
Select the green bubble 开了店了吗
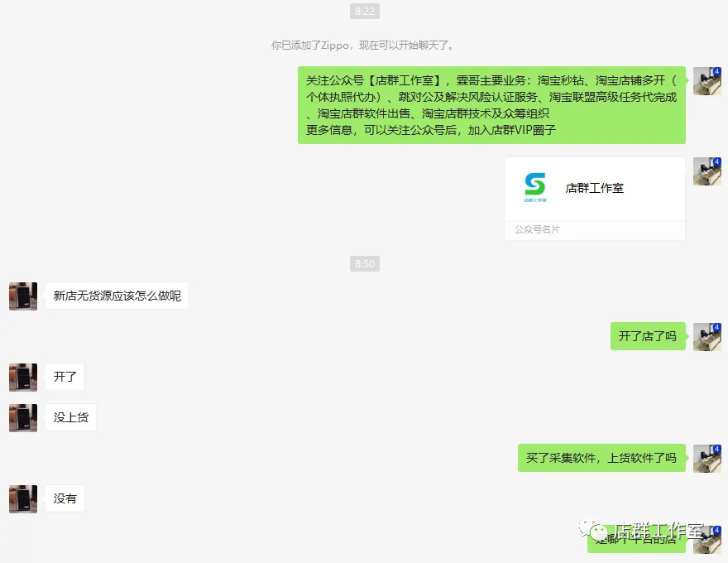point(648,336)
